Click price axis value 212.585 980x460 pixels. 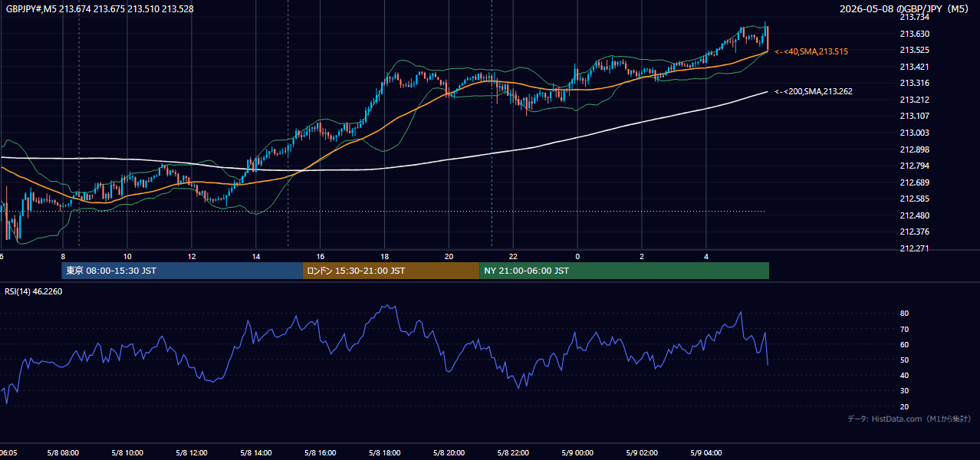[914, 199]
